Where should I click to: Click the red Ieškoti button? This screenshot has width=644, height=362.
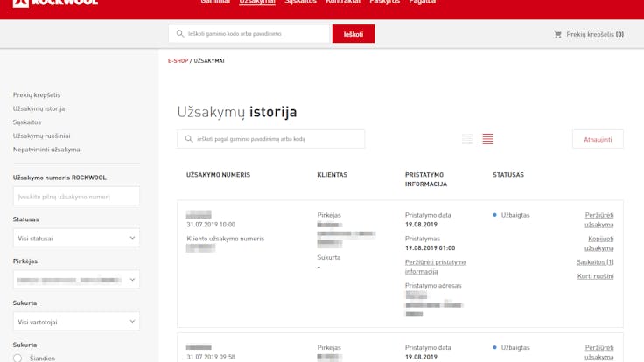coord(353,34)
